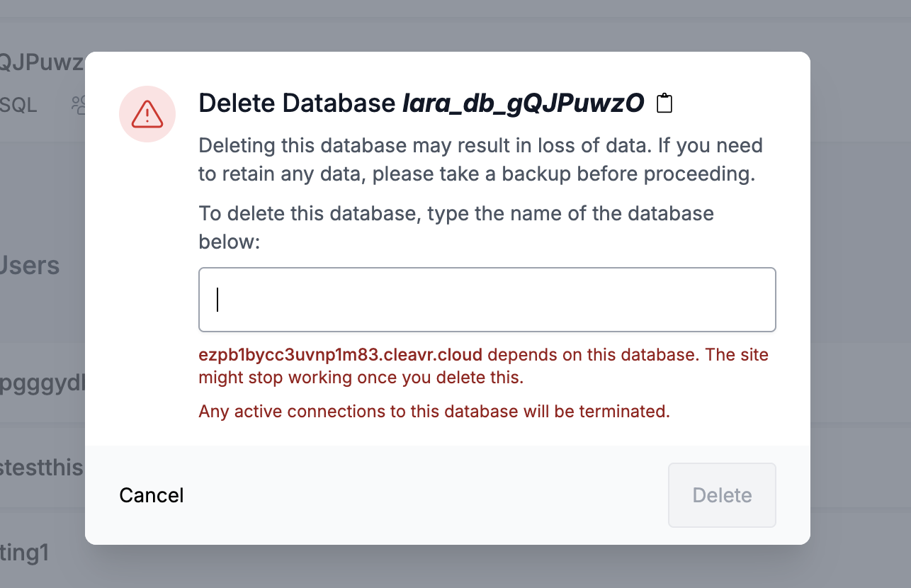Click the dimmed Users section heading
The width and height of the screenshot is (911, 588).
(30, 266)
